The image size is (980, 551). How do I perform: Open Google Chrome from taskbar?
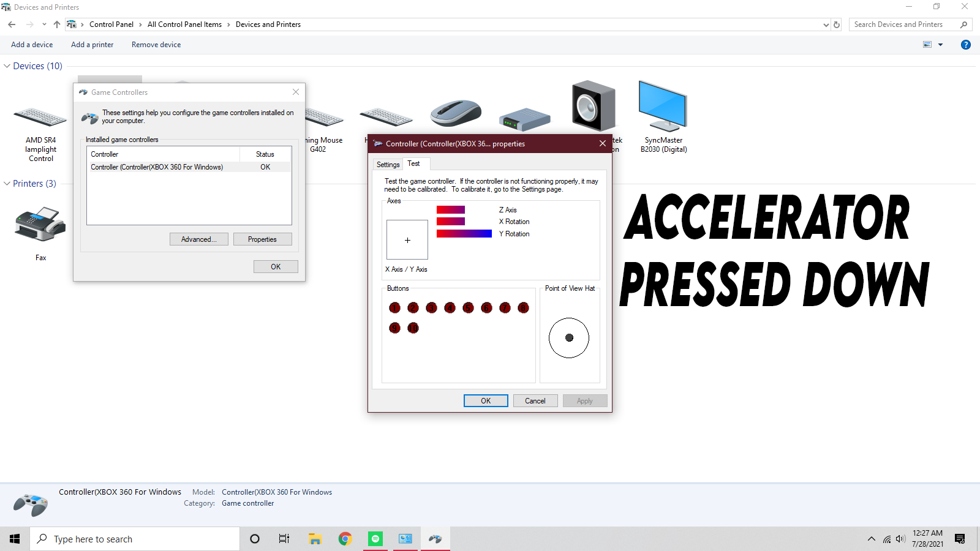(x=345, y=539)
